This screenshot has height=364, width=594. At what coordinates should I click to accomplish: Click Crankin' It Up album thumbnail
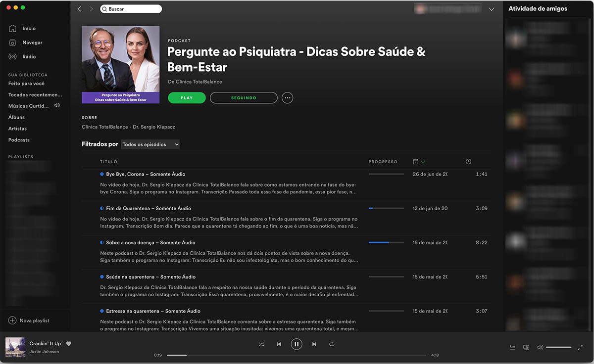point(15,347)
